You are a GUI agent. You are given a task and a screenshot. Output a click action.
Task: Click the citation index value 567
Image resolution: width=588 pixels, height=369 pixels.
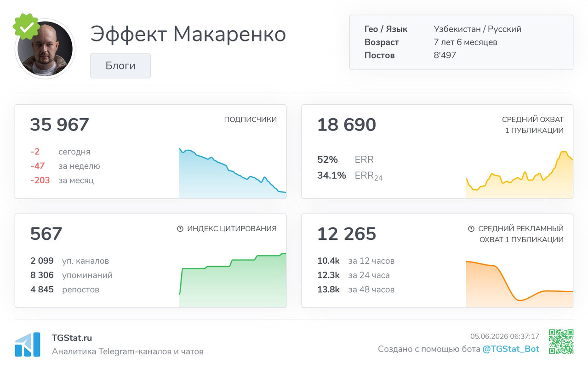46,234
